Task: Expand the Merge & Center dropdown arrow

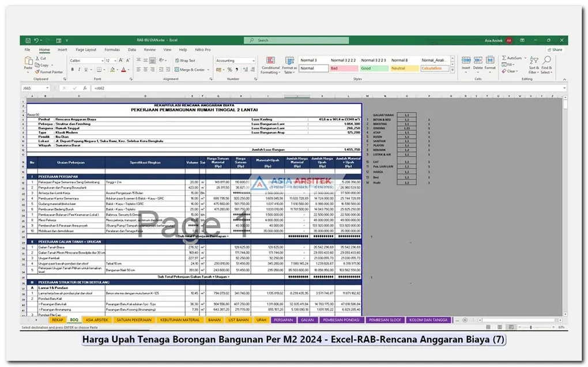Action: pyautogui.click(x=209, y=70)
